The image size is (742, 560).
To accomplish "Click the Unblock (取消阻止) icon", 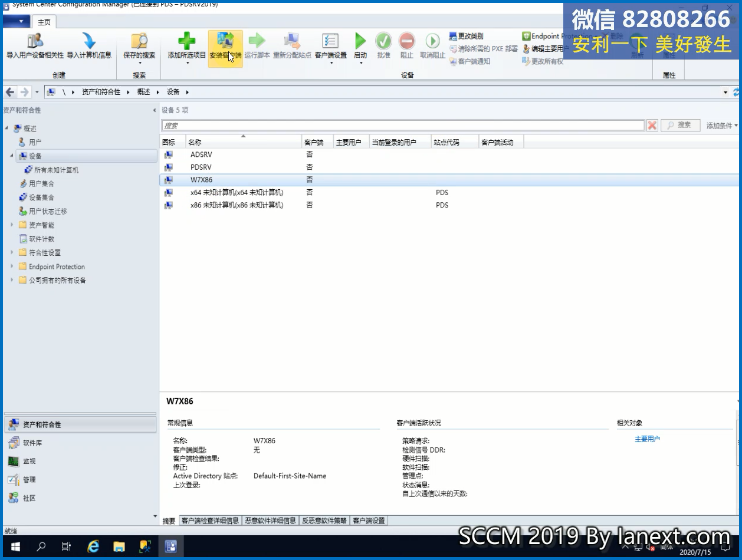I will (432, 41).
